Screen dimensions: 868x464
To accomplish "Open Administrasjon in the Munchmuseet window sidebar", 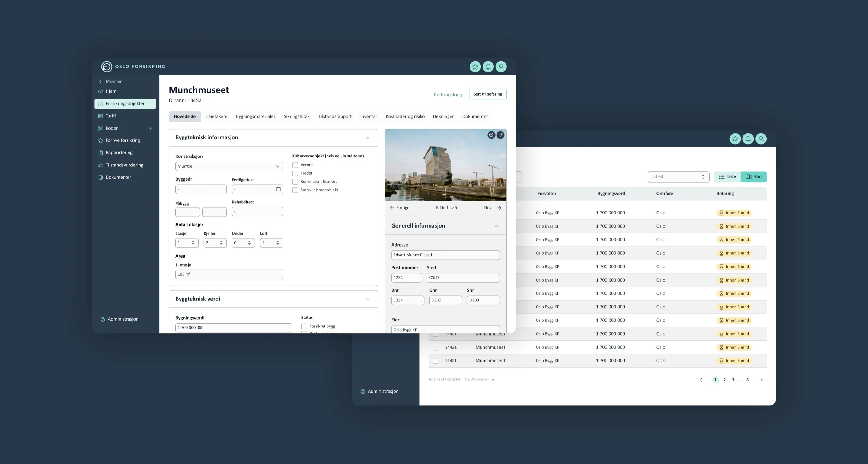I will (x=120, y=319).
